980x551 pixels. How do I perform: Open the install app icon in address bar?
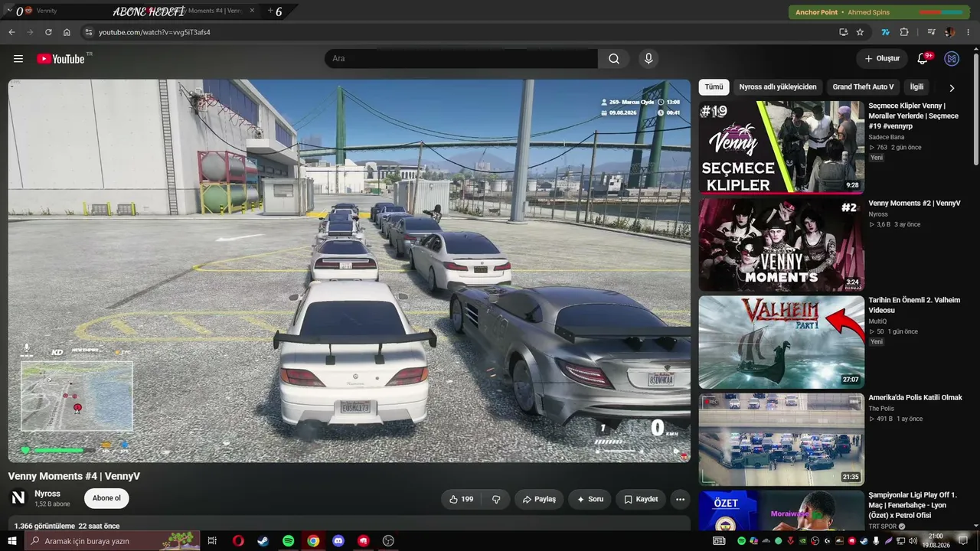coord(843,32)
